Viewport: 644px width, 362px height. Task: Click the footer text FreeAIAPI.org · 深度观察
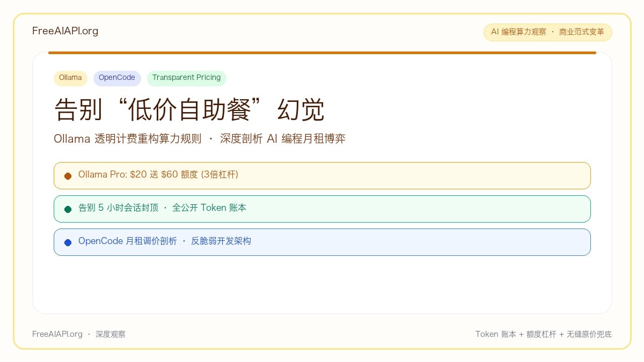79,334
